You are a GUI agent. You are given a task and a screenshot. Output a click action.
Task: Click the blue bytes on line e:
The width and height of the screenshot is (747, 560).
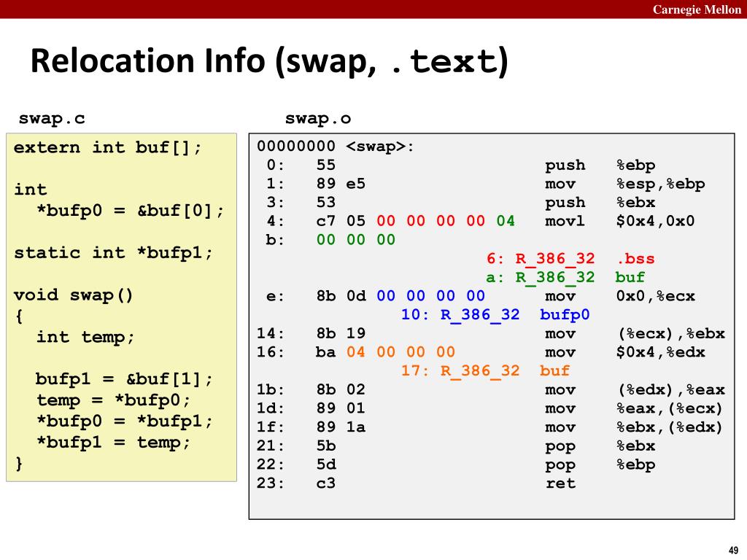pos(430,296)
